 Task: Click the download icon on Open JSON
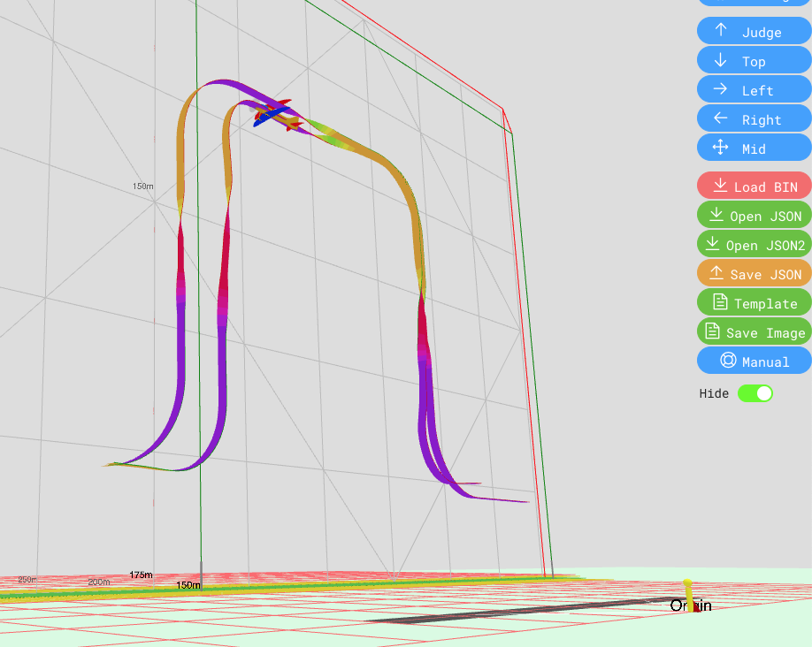(716, 214)
